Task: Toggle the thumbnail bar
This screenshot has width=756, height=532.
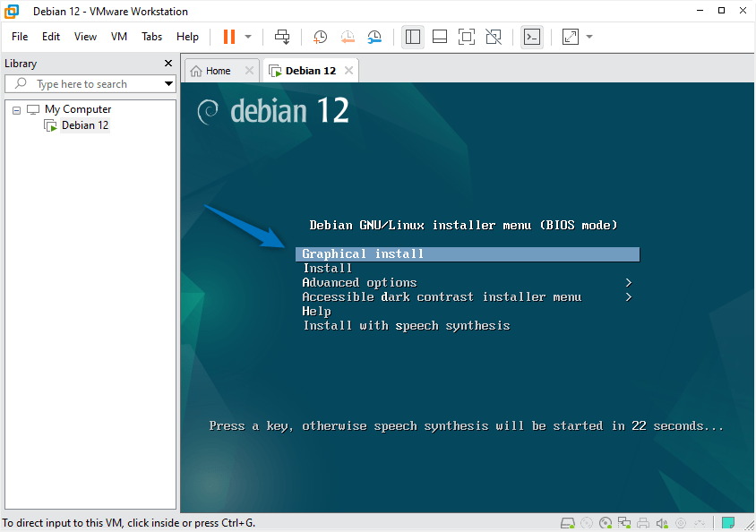Action: 439,37
